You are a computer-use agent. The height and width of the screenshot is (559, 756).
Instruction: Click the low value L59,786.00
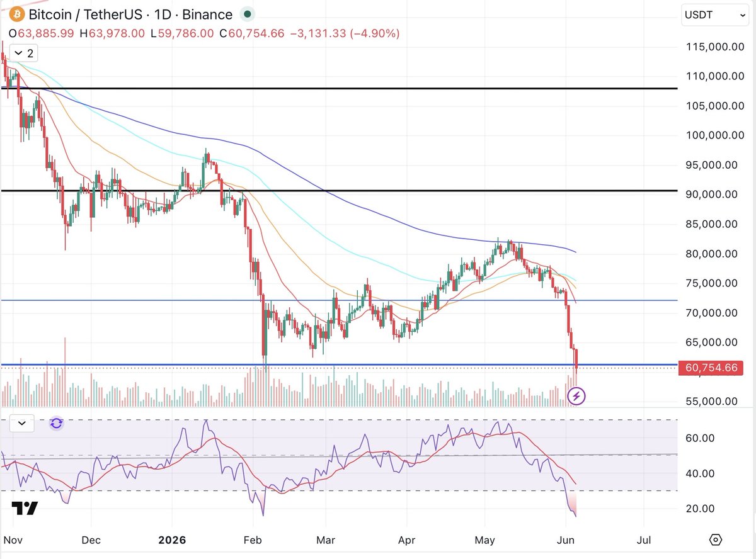click(x=183, y=34)
